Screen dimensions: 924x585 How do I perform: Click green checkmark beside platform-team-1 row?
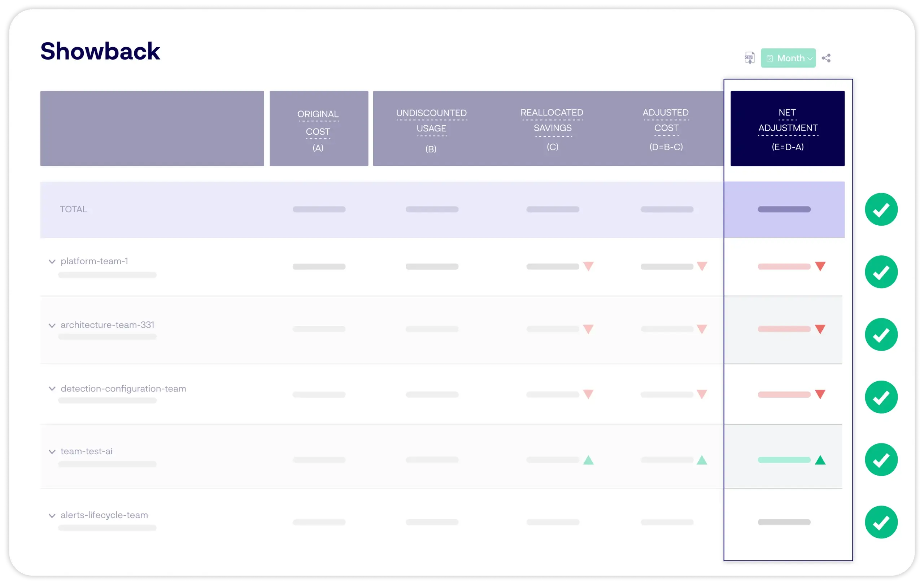tap(881, 272)
